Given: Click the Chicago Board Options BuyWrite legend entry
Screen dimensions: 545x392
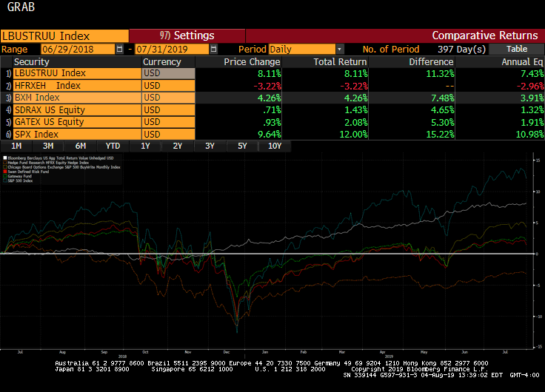Looking at the screenshot, I should coord(64,167).
